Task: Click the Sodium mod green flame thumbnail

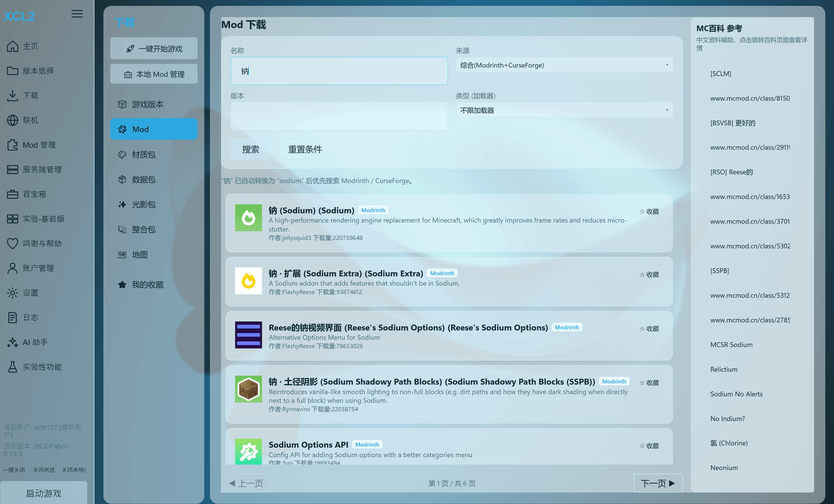Action: tap(248, 218)
